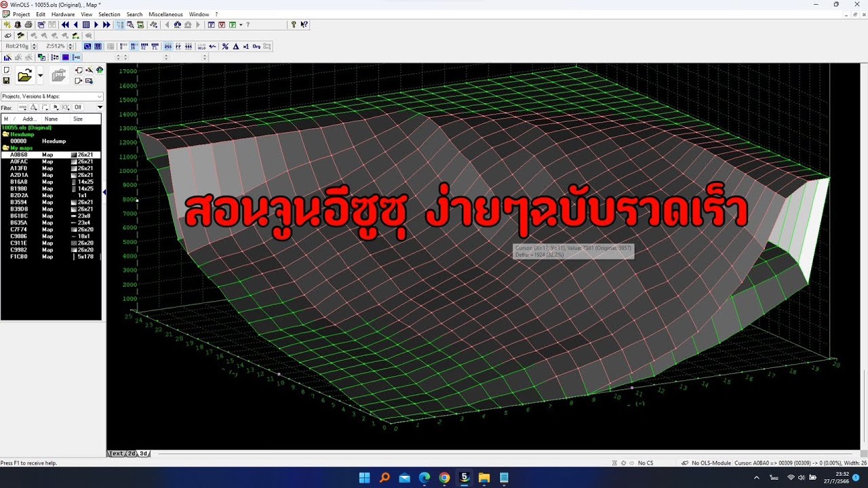Image resolution: width=868 pixels, height=488 pixels.
Task: Open the blue F window icon
Action: (x=211, y=24)
